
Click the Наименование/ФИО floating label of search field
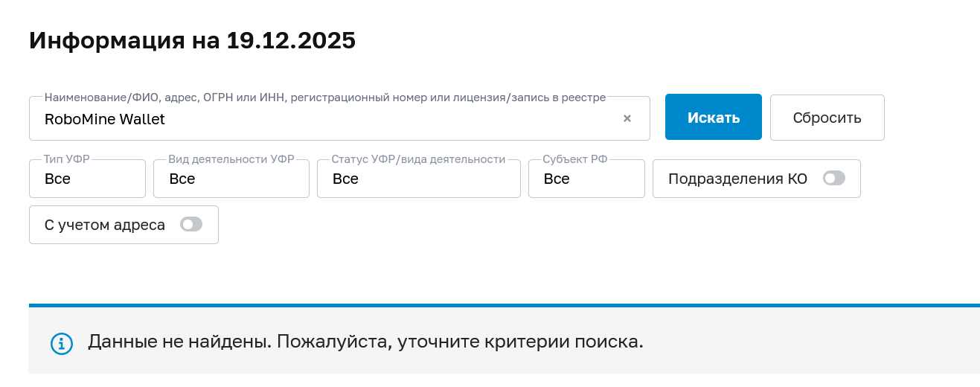(324, 97)
